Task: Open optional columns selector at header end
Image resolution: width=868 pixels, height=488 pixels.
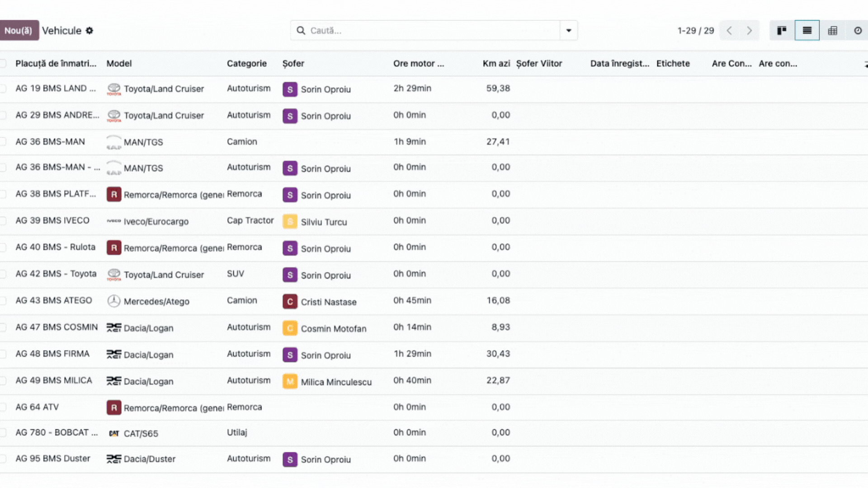Action: [x=866, y=64]
